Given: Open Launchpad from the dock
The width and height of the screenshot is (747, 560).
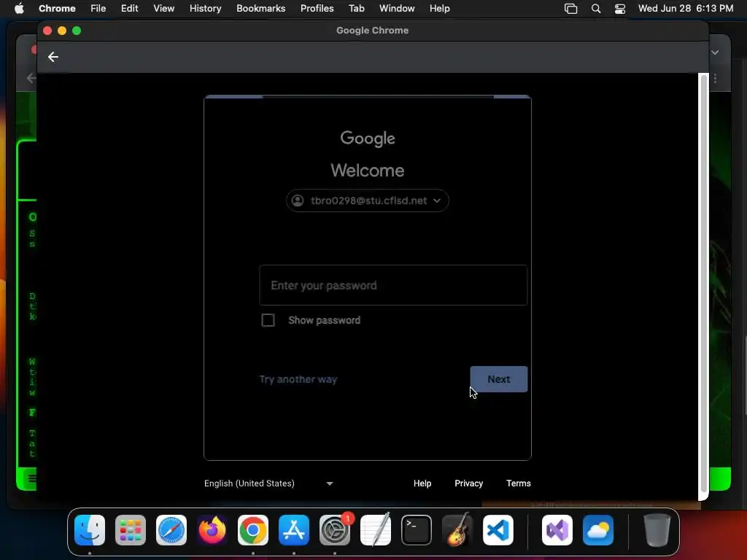Looking at the screenshot, I should [x=131, y=530].
